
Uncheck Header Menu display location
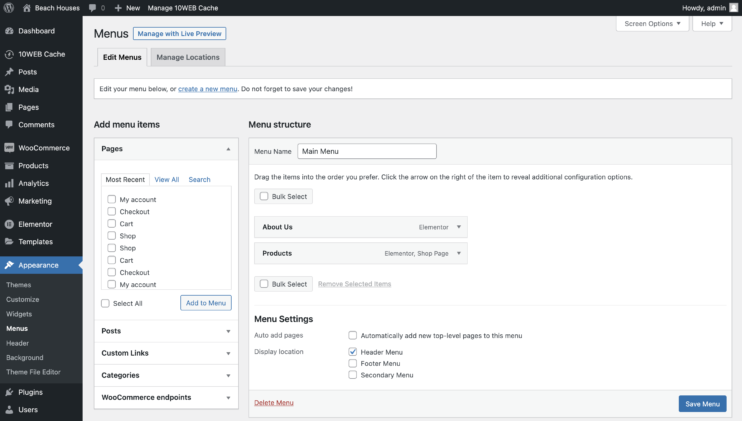(353, 352)
